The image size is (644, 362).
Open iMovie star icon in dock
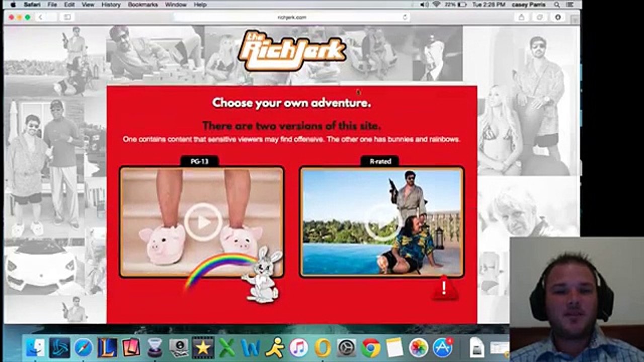(203, 347)
